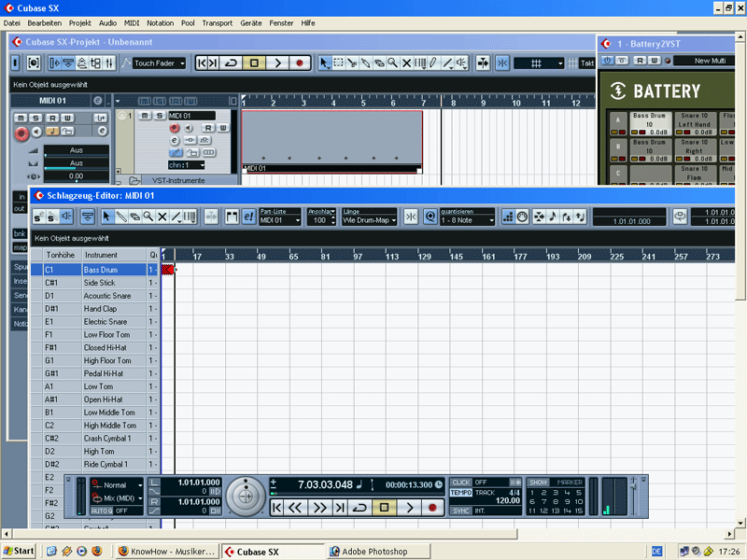
Task: Select the line tool in project toolbar
Action: point(447,63)
